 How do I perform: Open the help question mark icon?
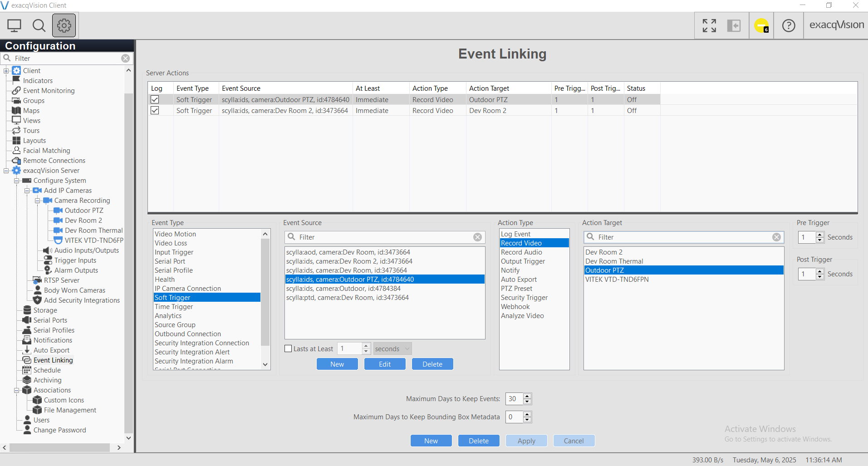pyautogui.click(x=789, y=25)
